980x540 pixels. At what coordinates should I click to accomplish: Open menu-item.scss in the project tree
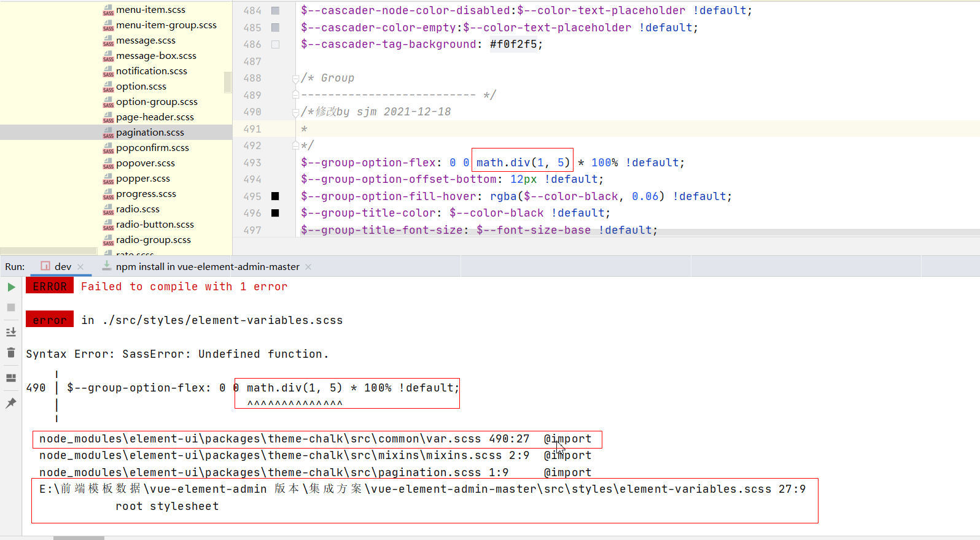[x=150, y=10]
